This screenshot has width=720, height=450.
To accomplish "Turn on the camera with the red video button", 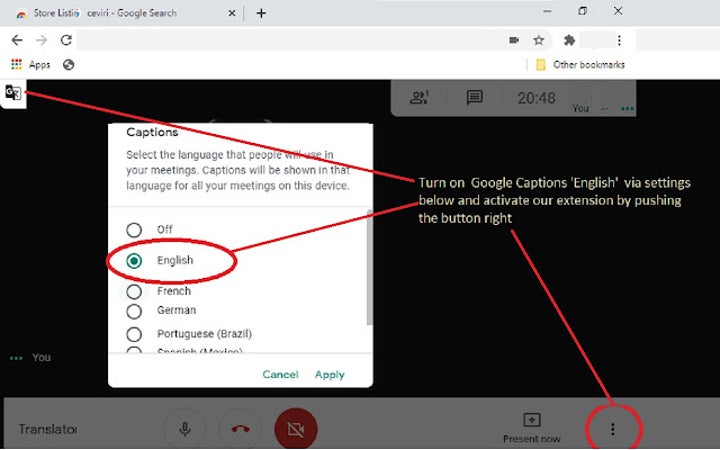I will tap(295, 429).
